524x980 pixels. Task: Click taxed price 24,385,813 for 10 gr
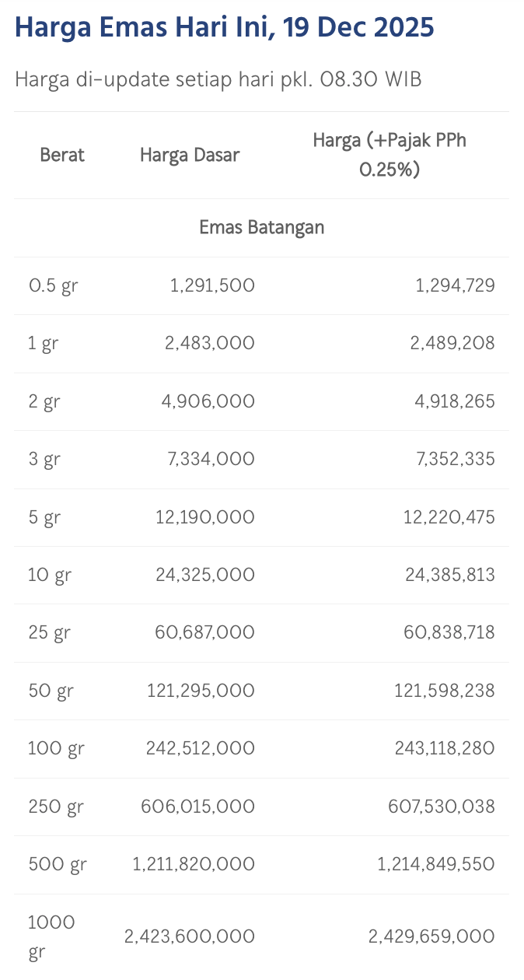pos(449,575)
